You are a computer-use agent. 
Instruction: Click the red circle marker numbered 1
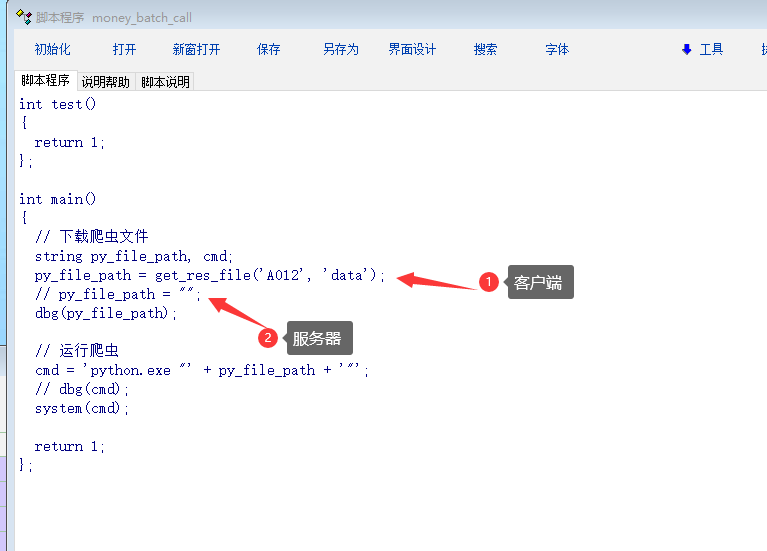[x=488, y=283]
